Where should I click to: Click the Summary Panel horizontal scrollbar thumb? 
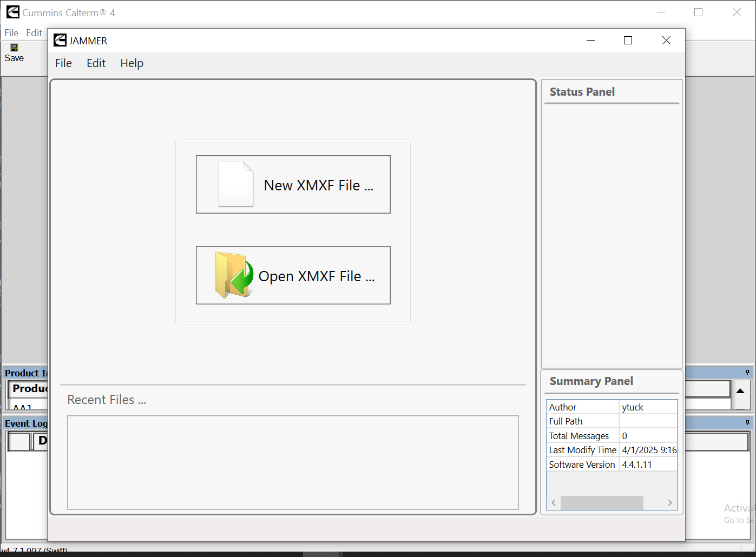(602, 503)
